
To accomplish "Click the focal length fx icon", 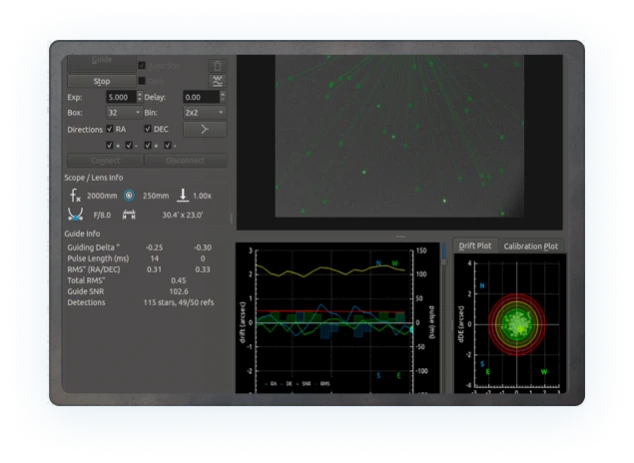I will click(75, 195).
